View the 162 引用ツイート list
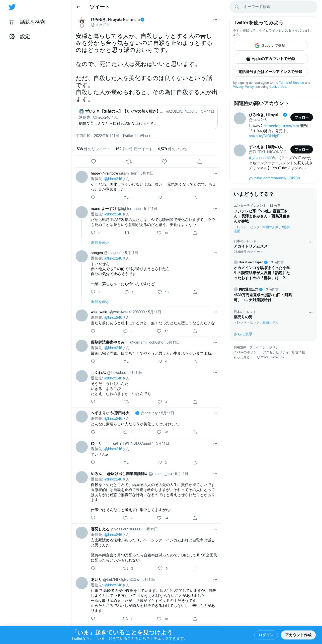Viewport: 322px width, 644px height. point(134,149)
